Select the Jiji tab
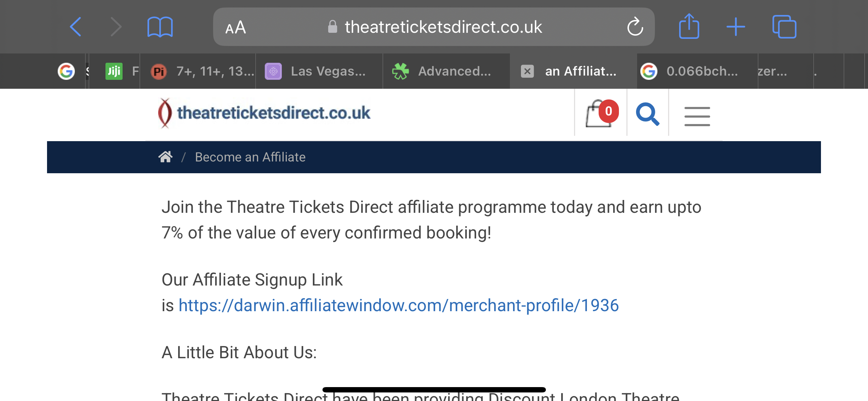 click(114, 71)
